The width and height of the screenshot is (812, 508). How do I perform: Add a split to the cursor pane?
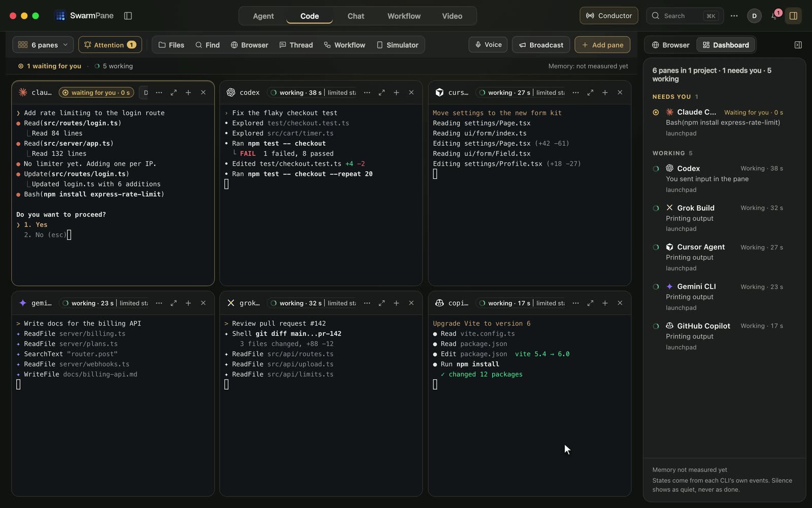[605, 92]
